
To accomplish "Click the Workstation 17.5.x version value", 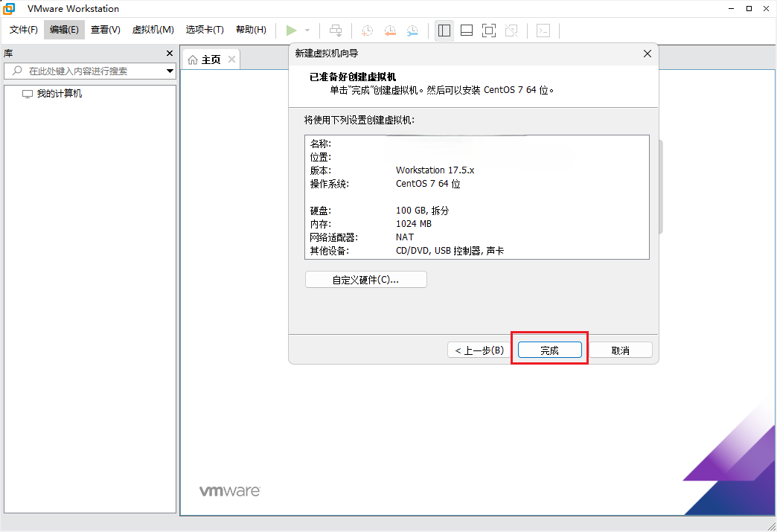I will coord(435,170).
